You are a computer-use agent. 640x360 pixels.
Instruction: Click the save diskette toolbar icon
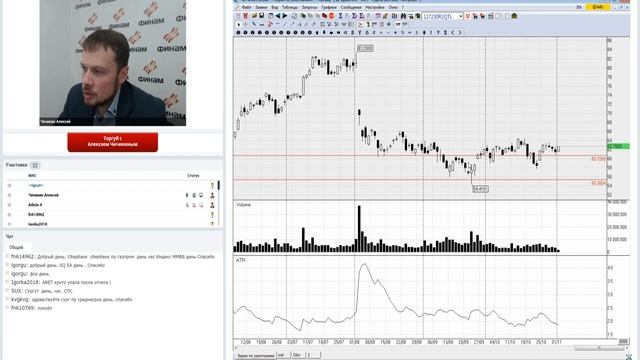pyautogui.click(x=262, y=16)
